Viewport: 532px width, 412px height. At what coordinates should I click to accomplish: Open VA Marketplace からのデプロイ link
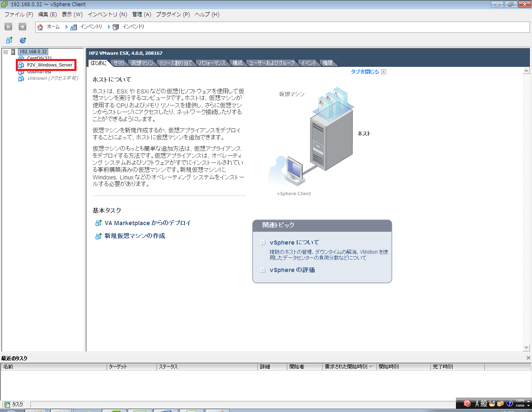pos(148,223)
